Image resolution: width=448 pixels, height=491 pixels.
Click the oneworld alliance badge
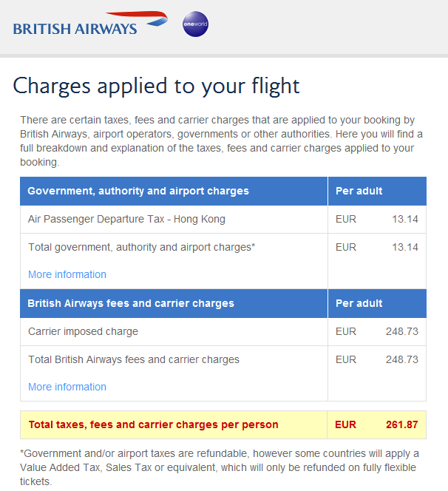195,24
